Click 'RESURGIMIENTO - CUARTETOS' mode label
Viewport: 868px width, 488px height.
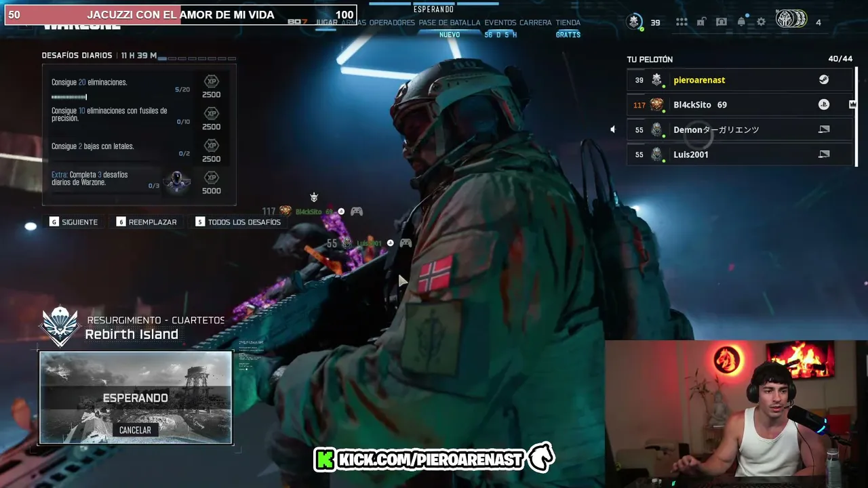(156, 320)
